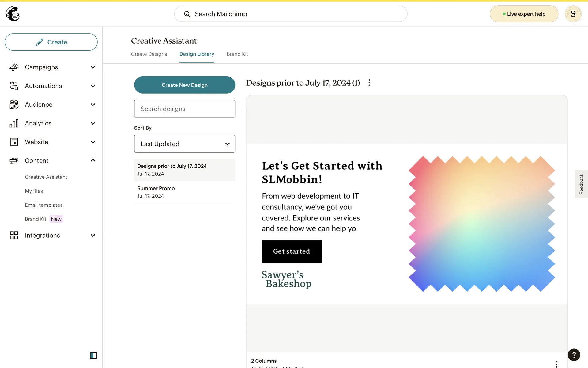Open the Sort By Last Updated dropdown

[184, 144]
